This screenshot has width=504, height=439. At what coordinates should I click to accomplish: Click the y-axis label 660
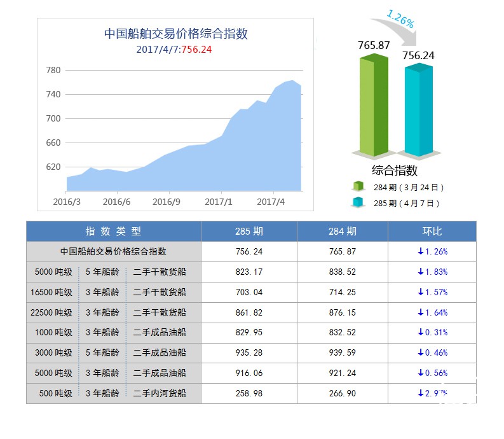(53, 143)
